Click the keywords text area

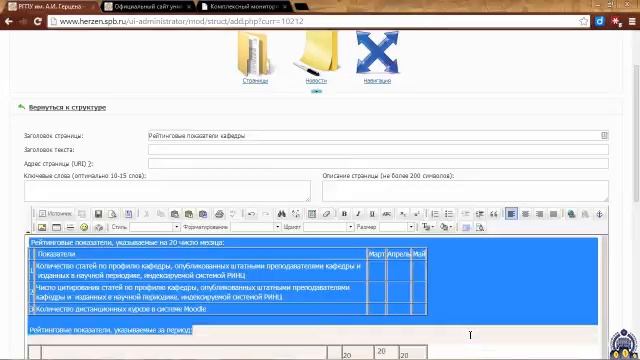[167, 191]
